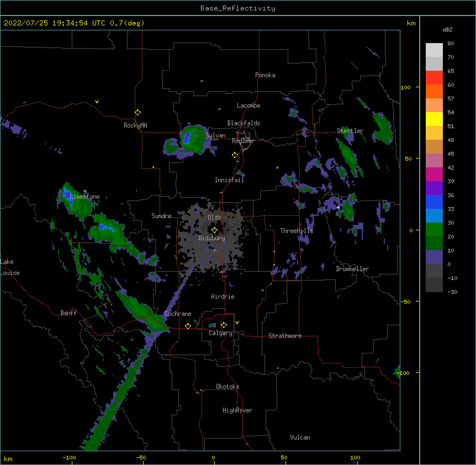Image resolution: width=476 pixels, height=465 pixels.
Task: Click the RockyMH label
Action: (135, 125)
